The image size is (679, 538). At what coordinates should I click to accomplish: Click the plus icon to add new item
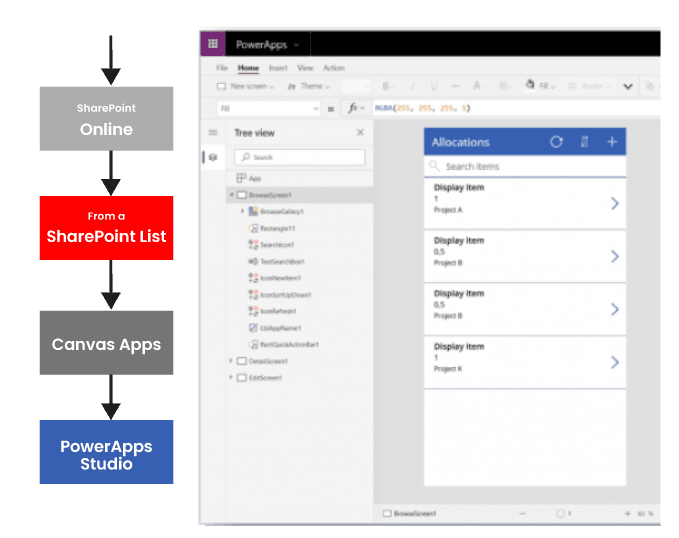(612, 142)
